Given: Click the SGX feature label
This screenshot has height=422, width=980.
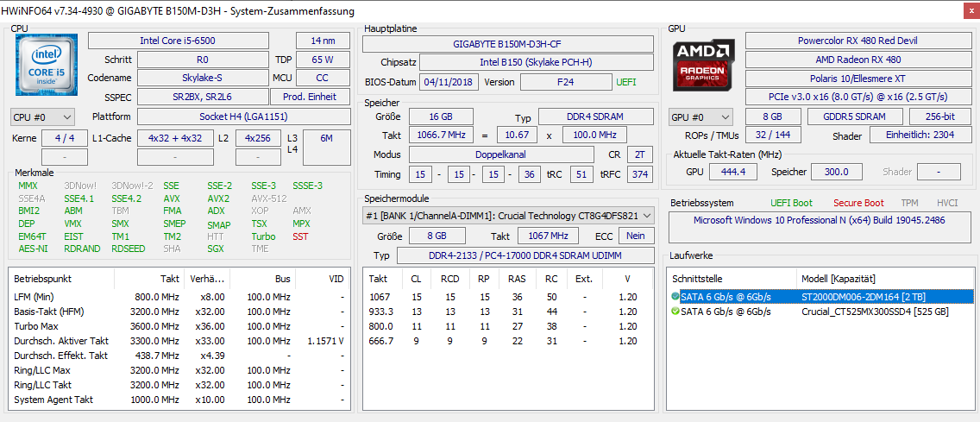Looking at the screenshot, I should pos(215,249).
